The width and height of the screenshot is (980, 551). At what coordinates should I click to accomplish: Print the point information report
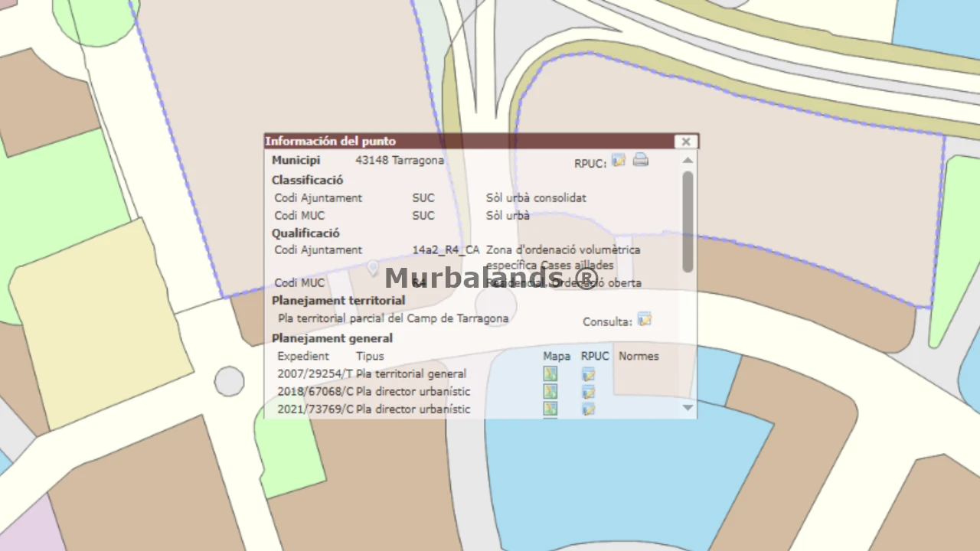tap(641, 160)
